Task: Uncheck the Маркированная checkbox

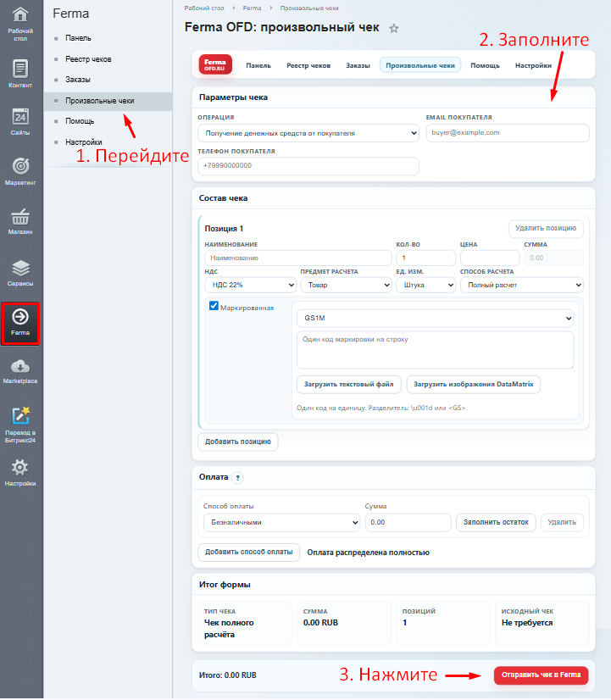Action: (x=214, y=306)
